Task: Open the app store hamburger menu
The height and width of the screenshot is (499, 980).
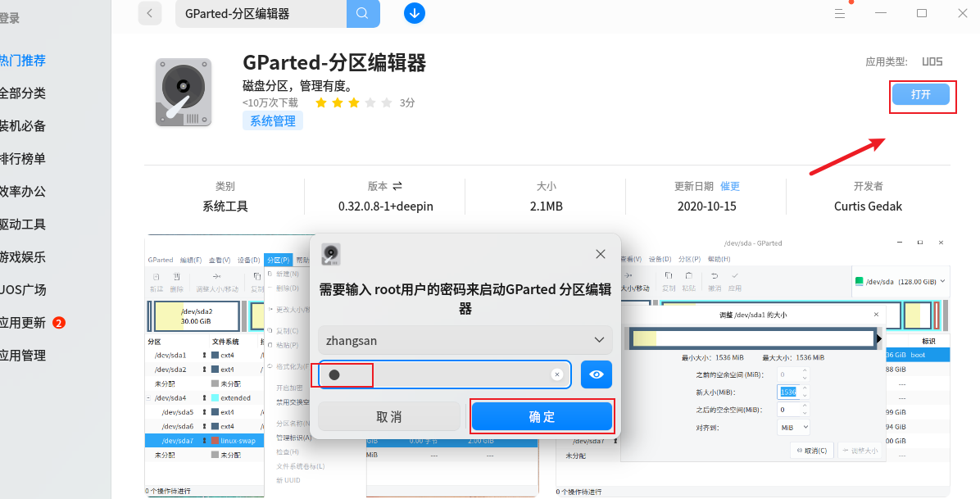Action: (839, 13)
